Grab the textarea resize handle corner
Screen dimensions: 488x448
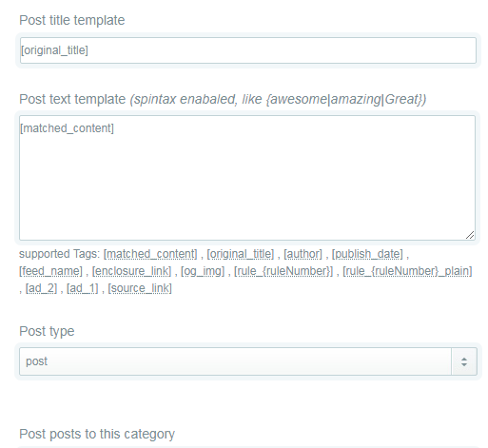click(470, 235)
